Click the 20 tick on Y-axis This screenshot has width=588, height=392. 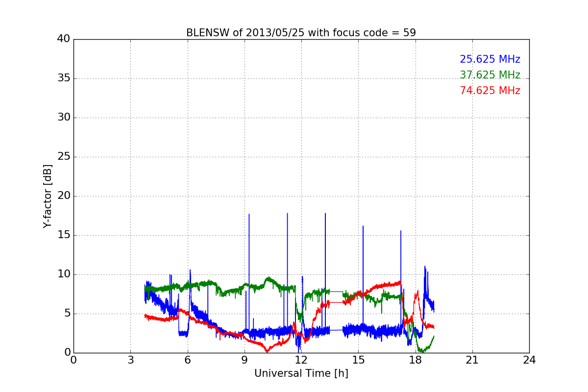(x=64, y=196)
